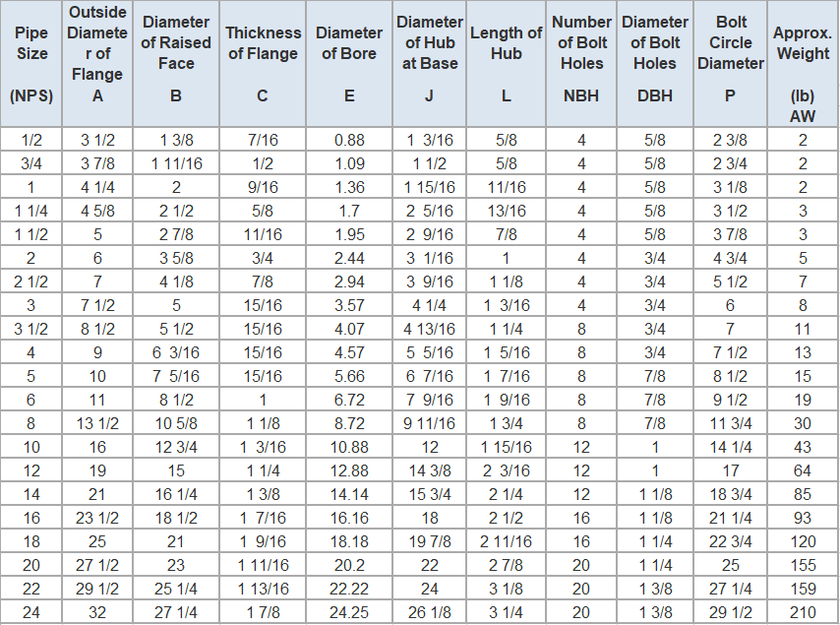Click bore diameter value 12.88
The width and height of the screenshot is (840, 625).
(x=349, y=470)
